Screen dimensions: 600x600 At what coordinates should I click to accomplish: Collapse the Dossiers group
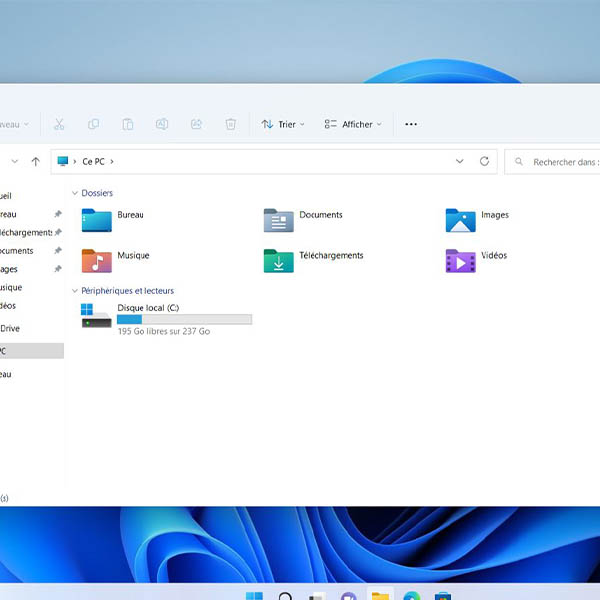pyautogui.click(x=74, y=193)
